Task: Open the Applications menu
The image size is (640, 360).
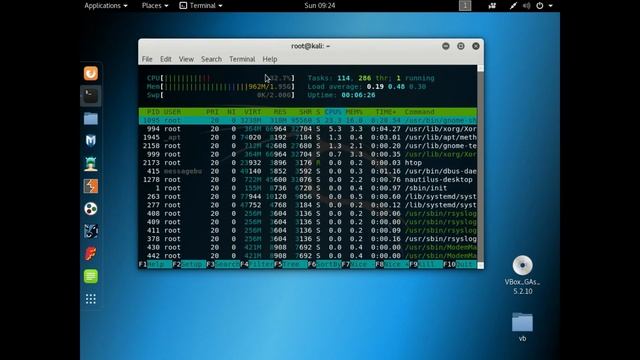Action: (106, 5)
